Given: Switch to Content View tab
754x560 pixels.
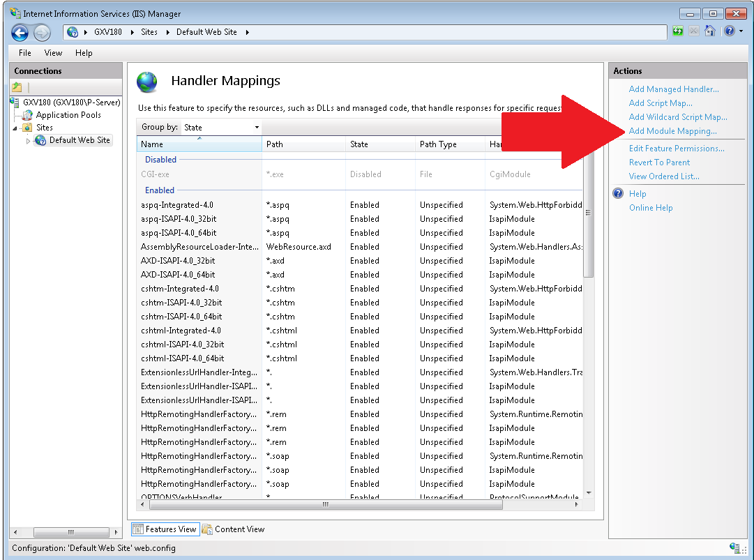Looking at the screenshot, I should (x=234, y=529).
